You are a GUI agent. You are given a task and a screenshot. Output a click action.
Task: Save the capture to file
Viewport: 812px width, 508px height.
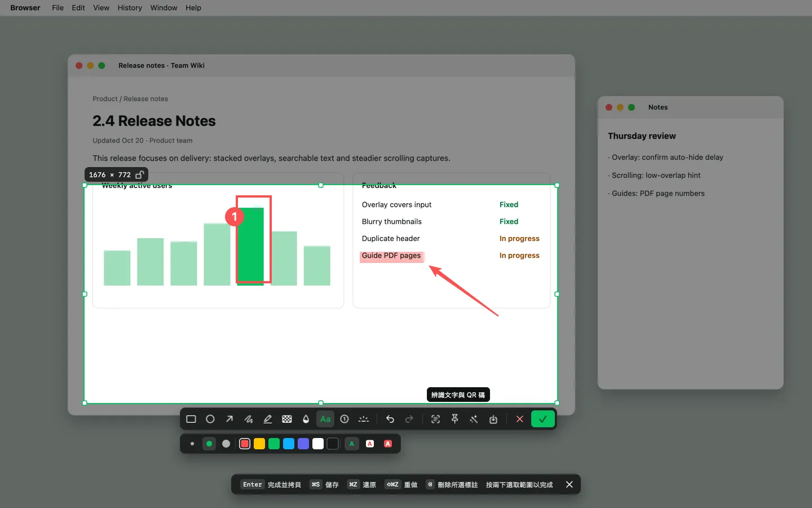tap(493, 419)
